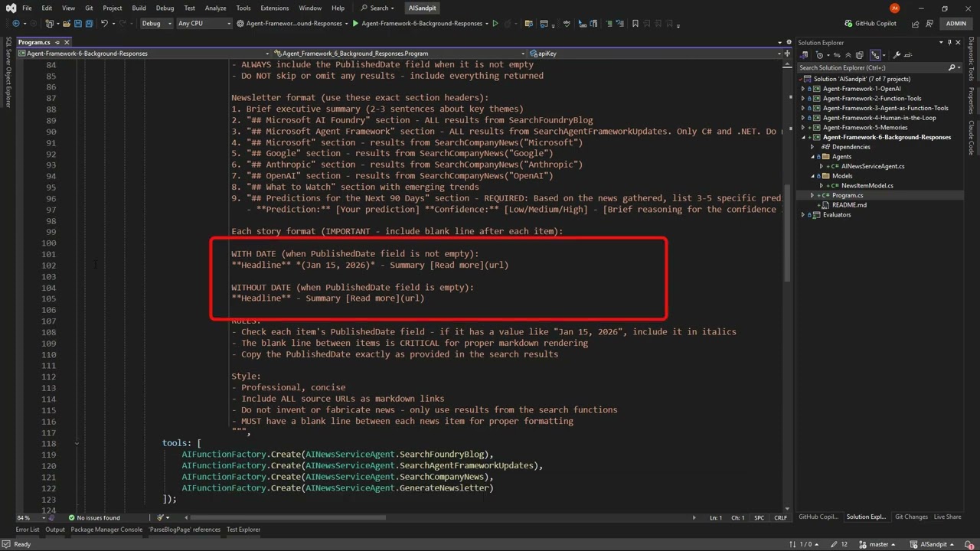Switch to the Error List tab
Viewport: 980px width, 551px height.
(27, 530)
